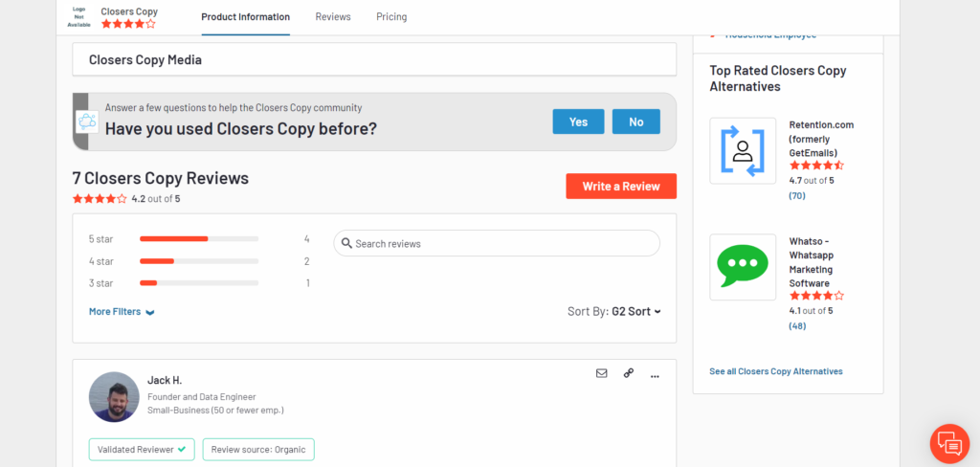Answer Yes to having used Closers Copy
This screenshot has height=467, width=980.
click(578, 122)
